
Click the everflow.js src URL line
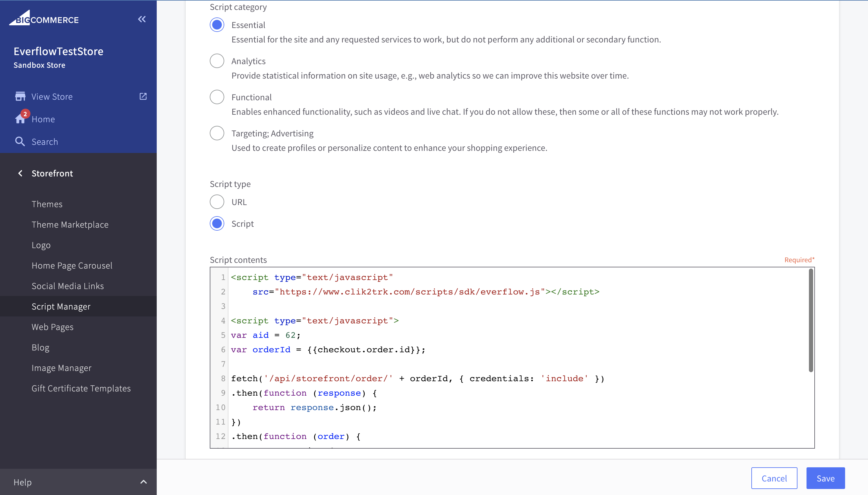[x=426, y=292]
